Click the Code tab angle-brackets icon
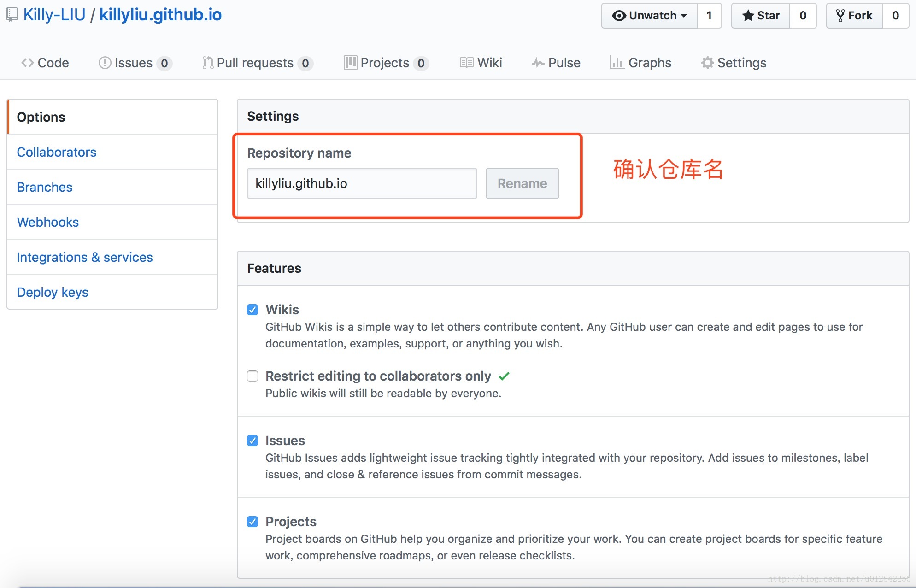916x588 pixels. coord(28,63)
